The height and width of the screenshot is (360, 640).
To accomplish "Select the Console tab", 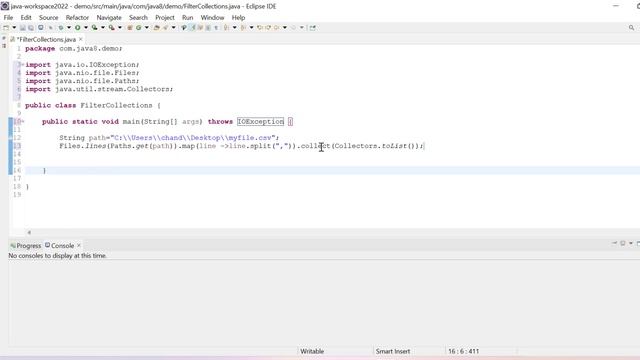I will (x=60, y=246).
